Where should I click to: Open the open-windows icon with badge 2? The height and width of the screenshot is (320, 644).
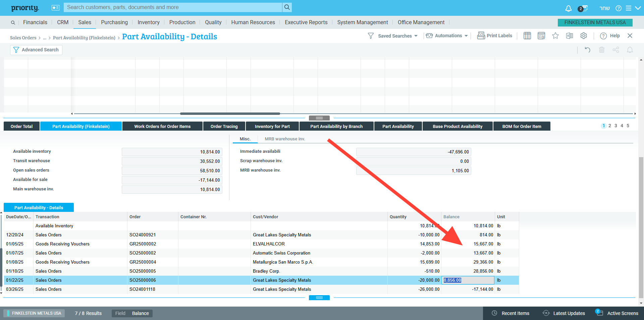tap(583, 8)
